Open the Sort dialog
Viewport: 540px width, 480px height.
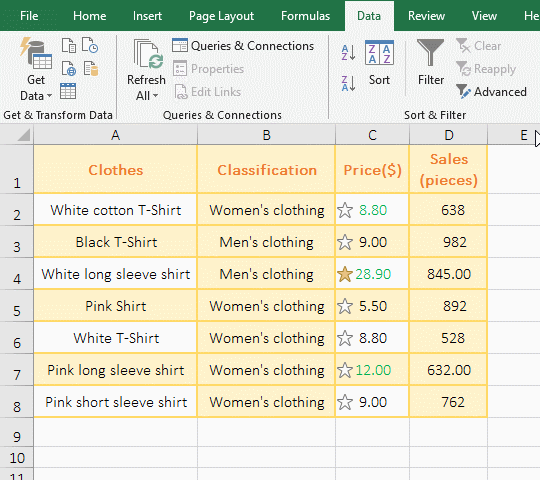click(x=379, y=63)
